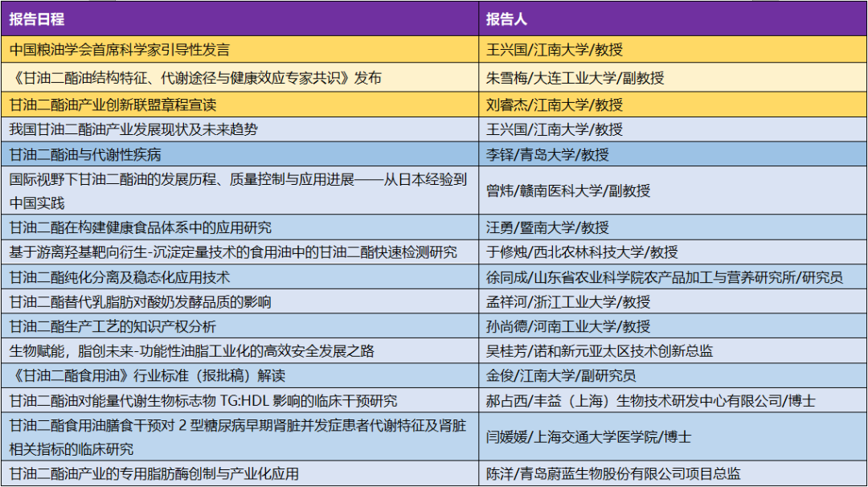Click the "李铎/青岛大学/教授" cell

click(x=673, y=153)
